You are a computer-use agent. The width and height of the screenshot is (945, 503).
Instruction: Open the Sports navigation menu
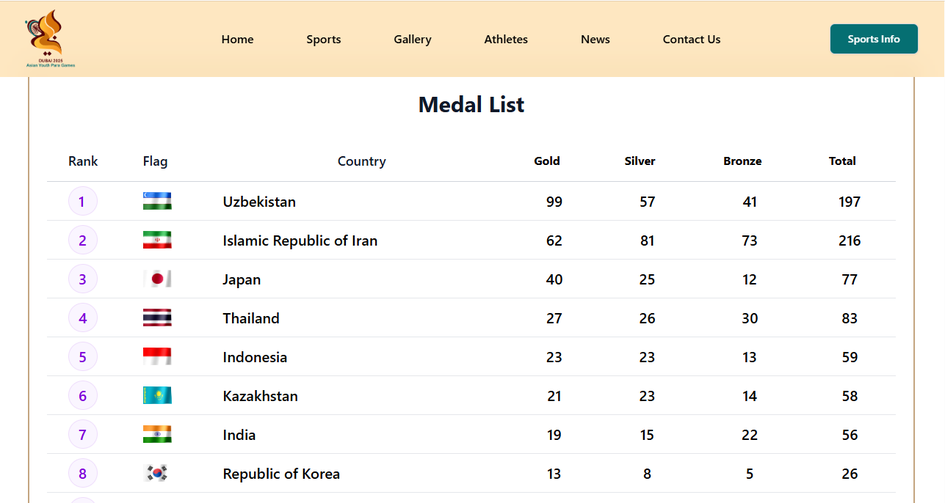(x=323, y=40)
